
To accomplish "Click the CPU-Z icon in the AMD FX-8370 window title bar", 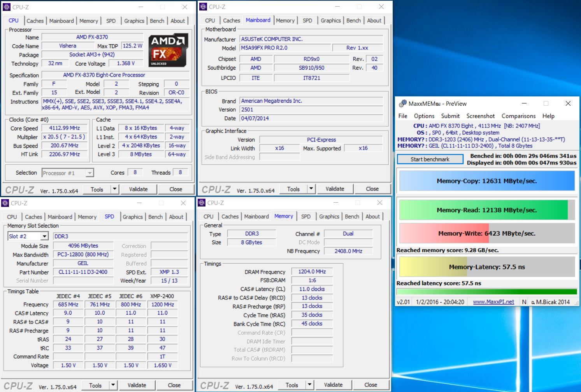I will point(7,7).
